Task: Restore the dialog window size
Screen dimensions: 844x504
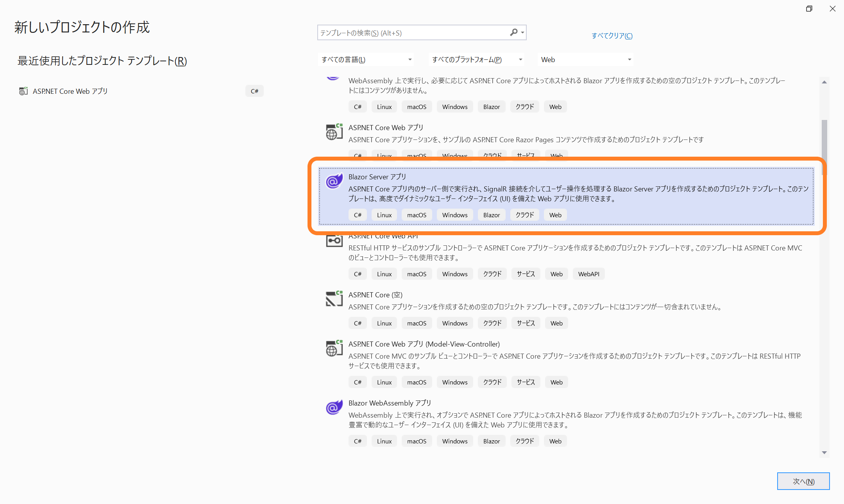Action: (809, 9)
